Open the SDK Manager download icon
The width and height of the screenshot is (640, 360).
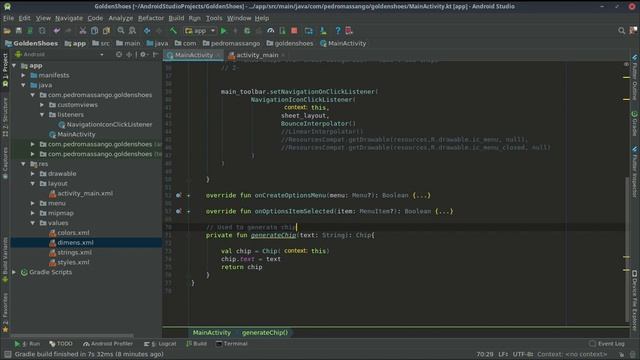pos(323,31)
